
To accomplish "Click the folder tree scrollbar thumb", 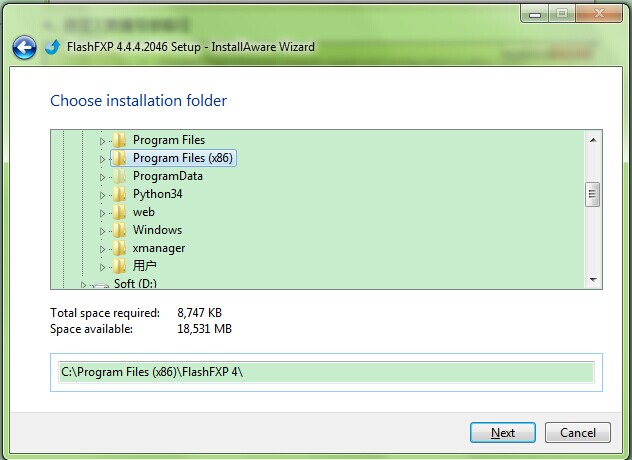I will coord(593,194).
